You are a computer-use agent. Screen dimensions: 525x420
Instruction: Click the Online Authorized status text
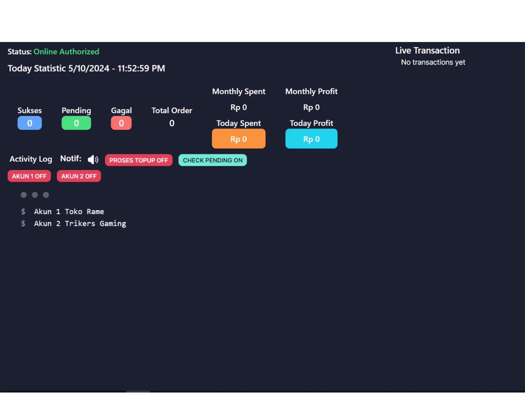[x=66, y=52]
